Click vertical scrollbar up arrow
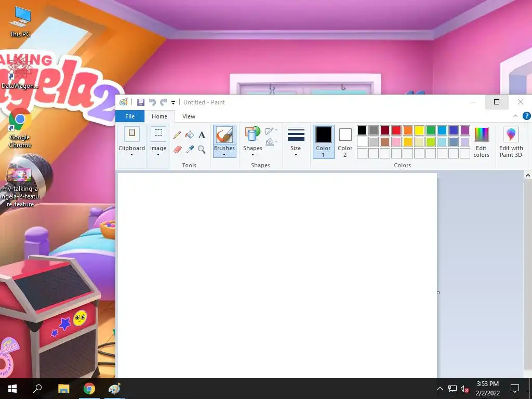This screenshot has height=399, width=532. [528, 175]
